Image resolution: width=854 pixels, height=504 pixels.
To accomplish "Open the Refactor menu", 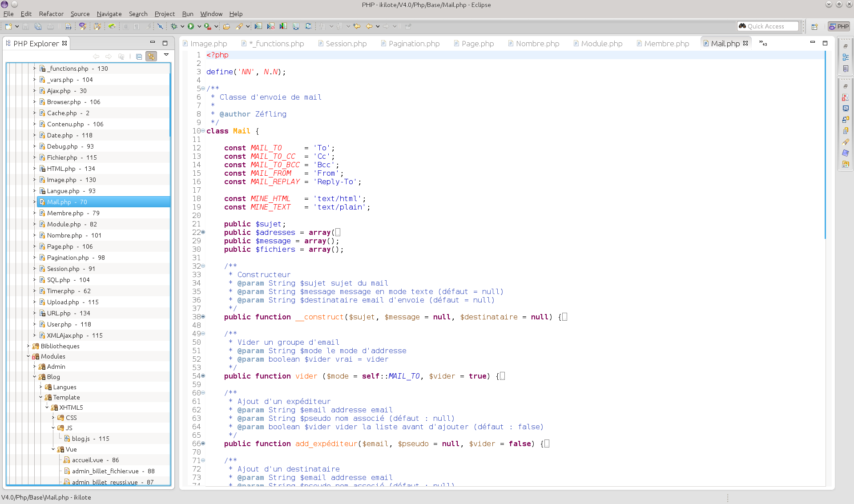I will [51, 14].
